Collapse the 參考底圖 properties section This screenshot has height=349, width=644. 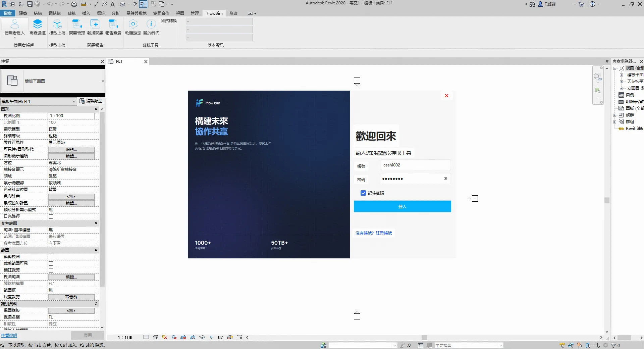96,223
